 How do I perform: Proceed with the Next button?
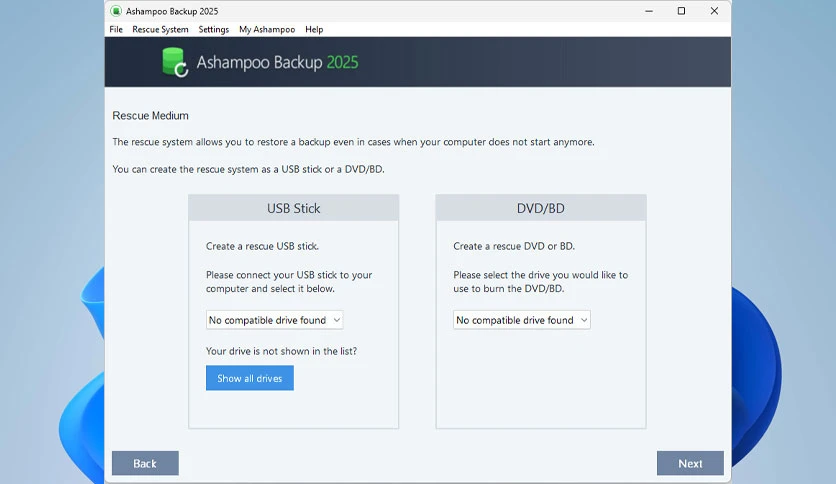click(x=690, y=463)
